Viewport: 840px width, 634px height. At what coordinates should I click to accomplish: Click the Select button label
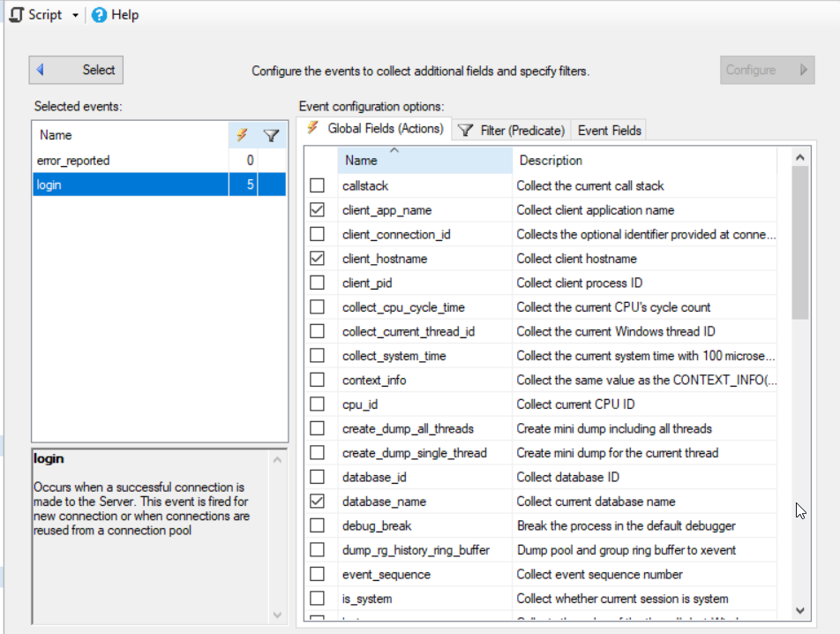[98, 70]
